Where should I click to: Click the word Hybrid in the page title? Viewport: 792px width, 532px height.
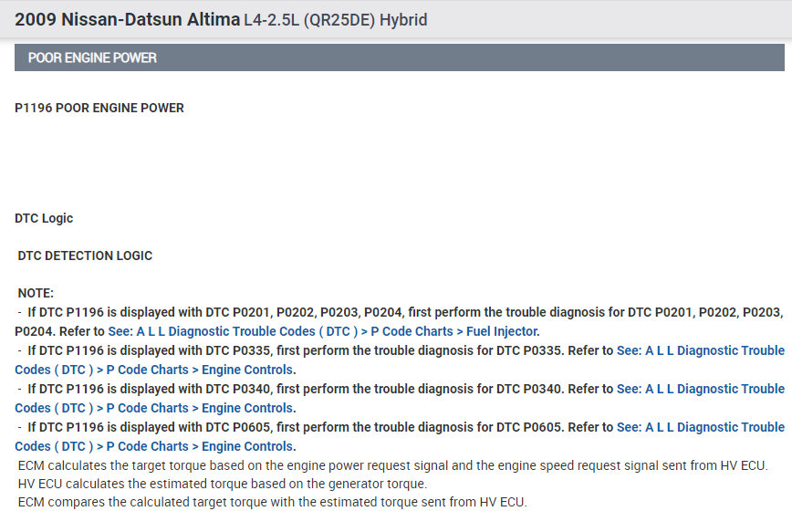[403, 20]
